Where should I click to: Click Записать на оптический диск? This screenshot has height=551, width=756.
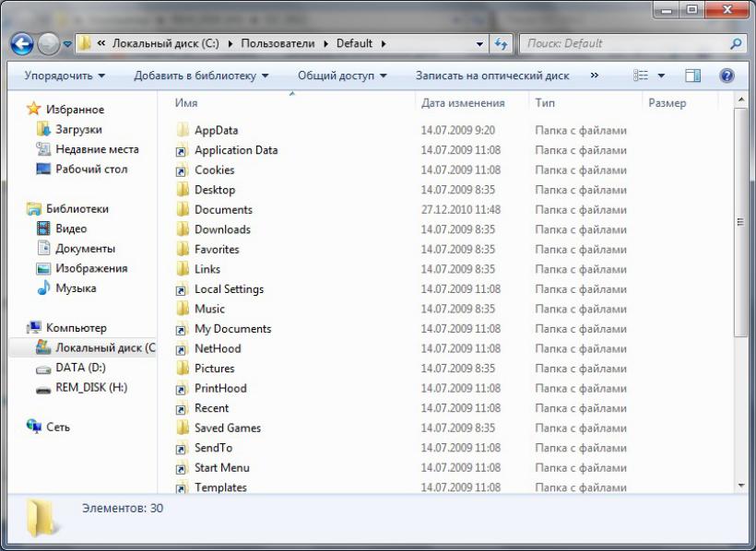[492, 76]
